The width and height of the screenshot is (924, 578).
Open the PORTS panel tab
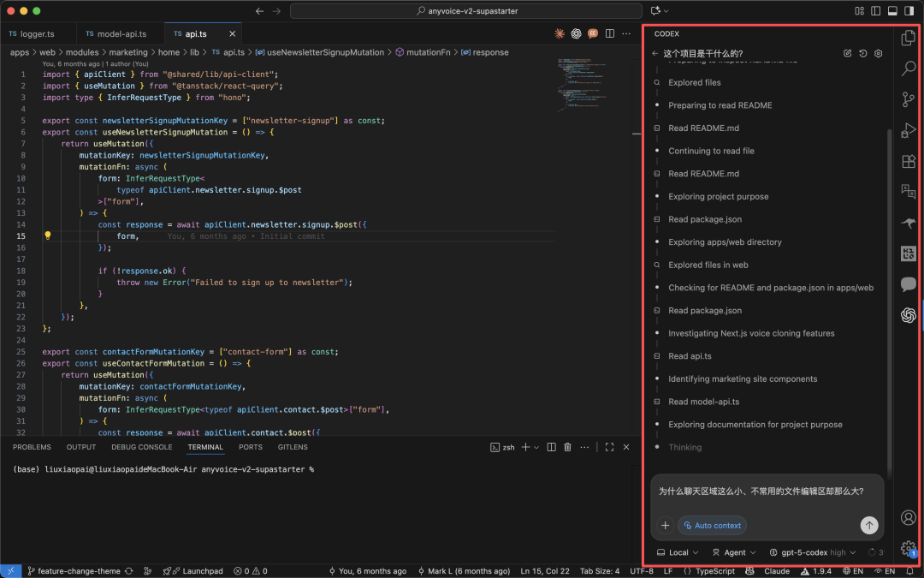(251, 447)
